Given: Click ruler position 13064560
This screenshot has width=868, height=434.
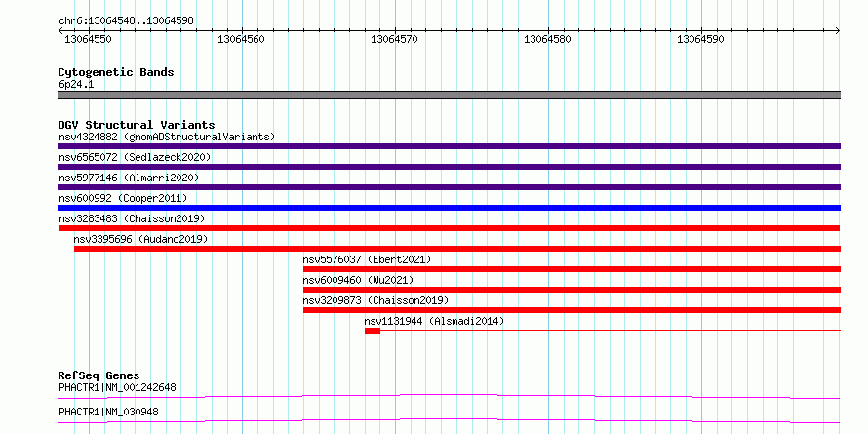Looking at the screenshot, I should (242, 39).
